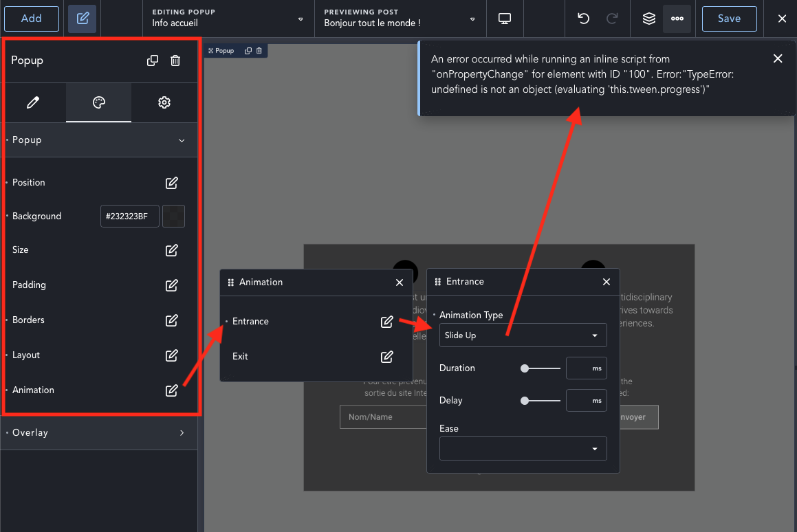
Task: Open Position editing via its pencil icon
Action: click(x=171, y=182)
